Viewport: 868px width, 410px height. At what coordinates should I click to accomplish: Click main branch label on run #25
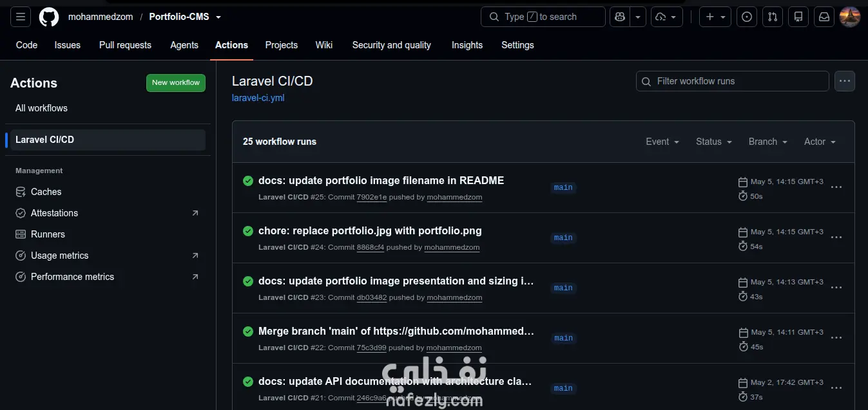tap(563, 187)
